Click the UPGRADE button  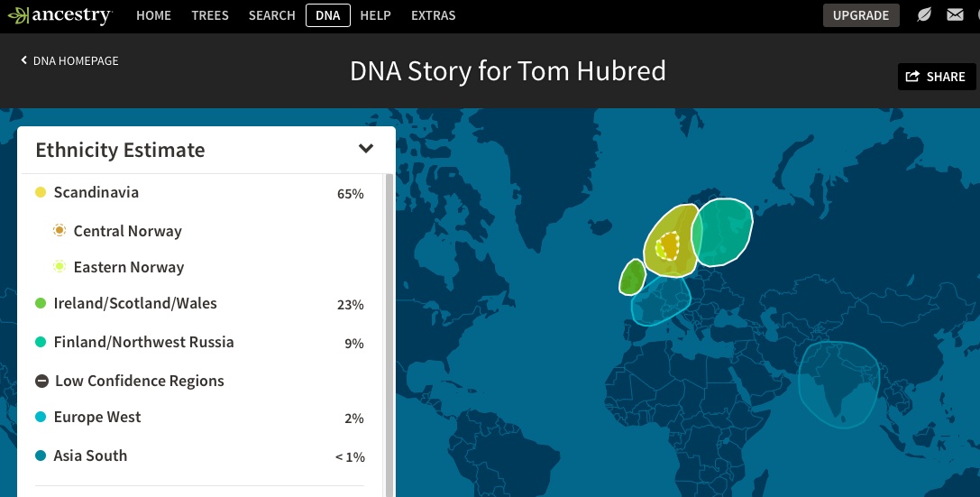tap(860, 15)
